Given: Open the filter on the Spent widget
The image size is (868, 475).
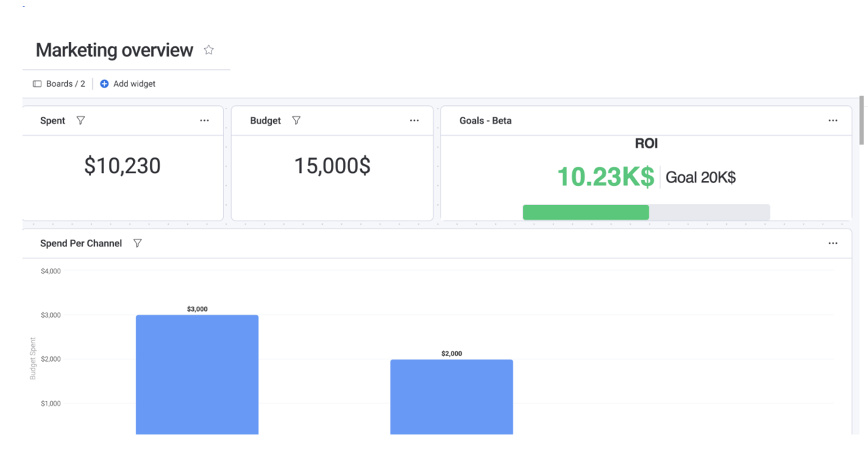Looking at the screenshot, I should [81, 121].
